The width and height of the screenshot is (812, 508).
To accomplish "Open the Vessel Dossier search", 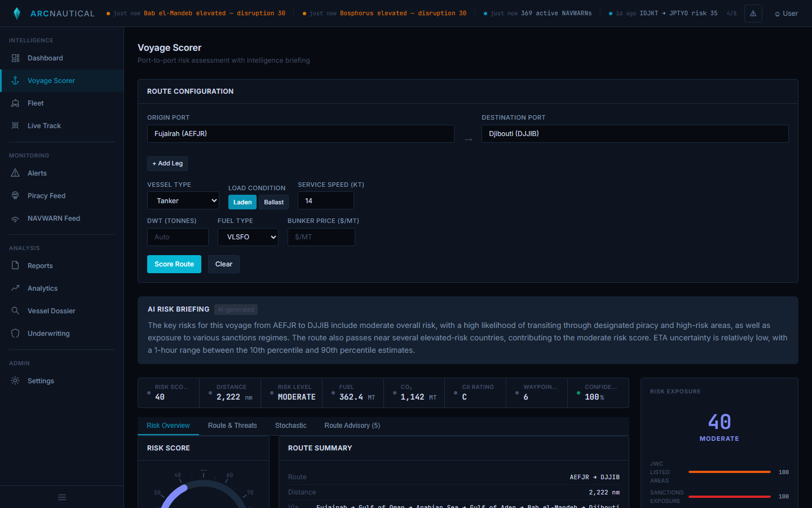I will coord(51,310).
